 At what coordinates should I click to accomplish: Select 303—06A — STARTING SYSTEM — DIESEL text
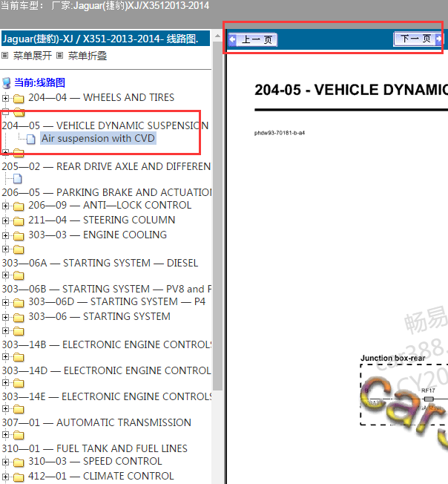[100, 263]
